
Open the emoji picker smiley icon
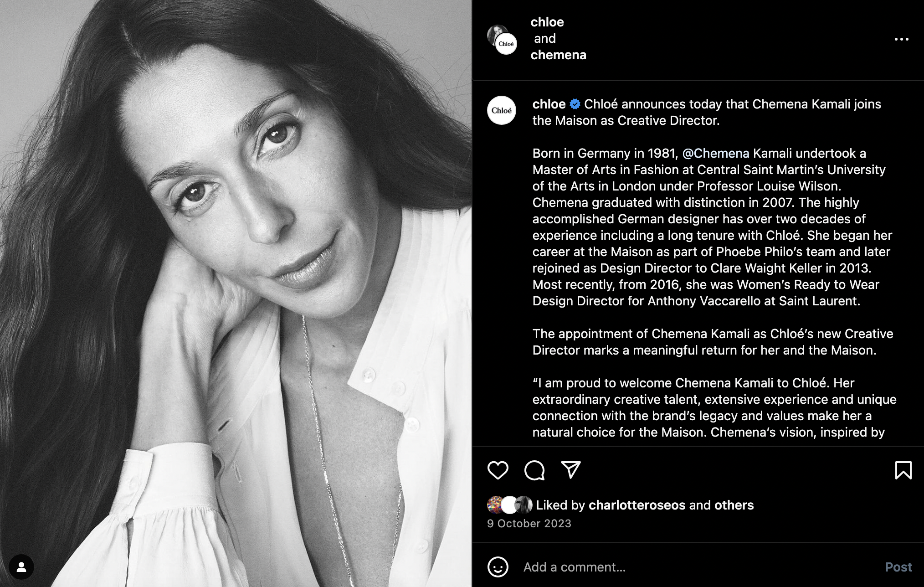tap(498, 567)
